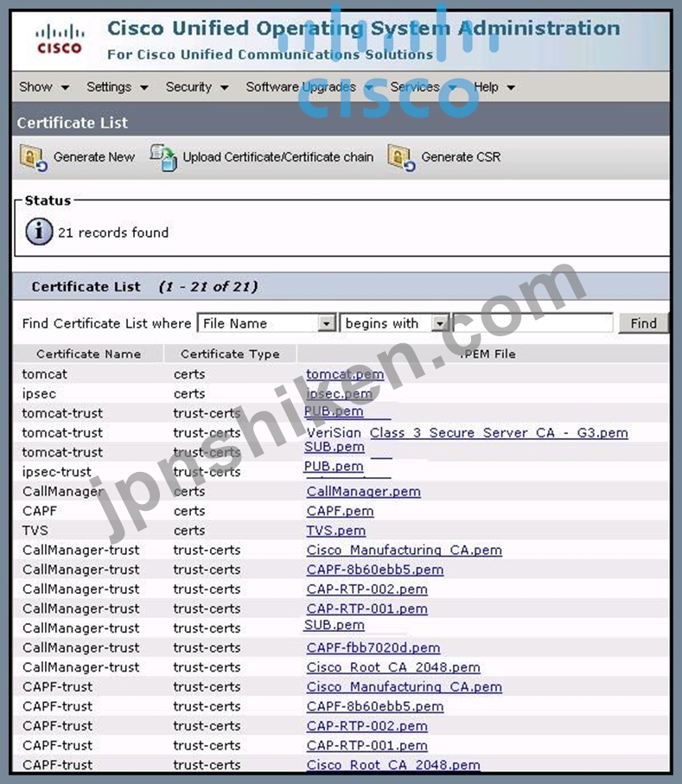Open the CallManager.pem link

pos(364,492)
